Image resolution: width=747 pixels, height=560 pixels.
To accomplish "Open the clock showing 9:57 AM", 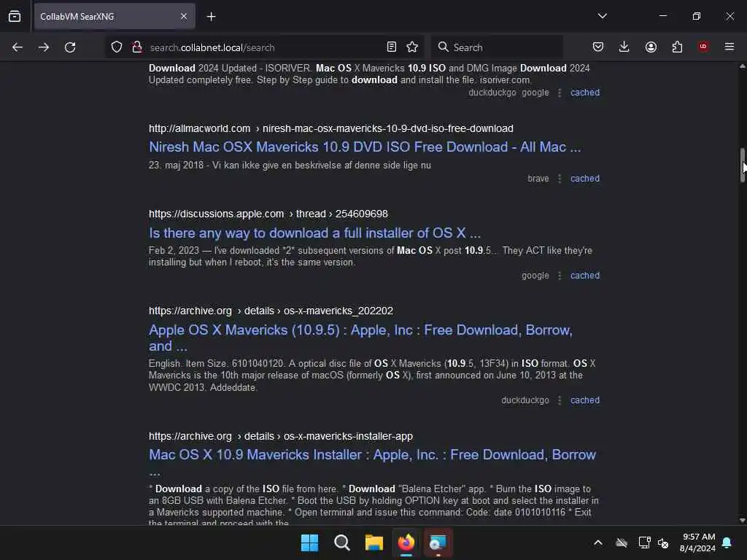I will tap(697, 542).
